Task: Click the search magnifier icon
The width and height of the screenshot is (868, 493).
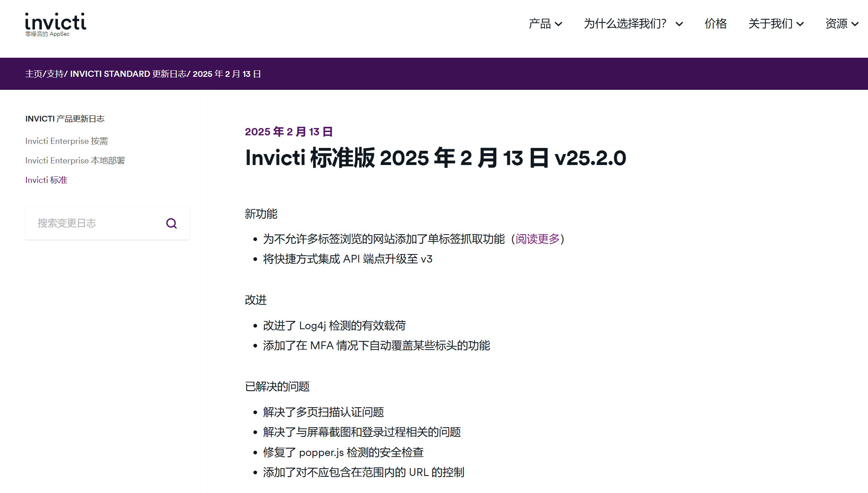Action: (171, 223)
